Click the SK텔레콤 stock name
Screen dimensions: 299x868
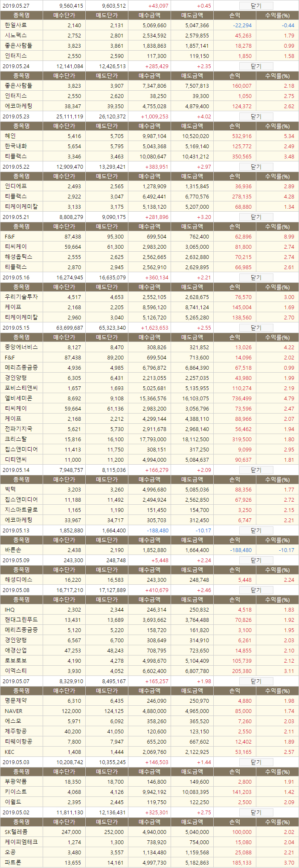(x=15, y=832)
